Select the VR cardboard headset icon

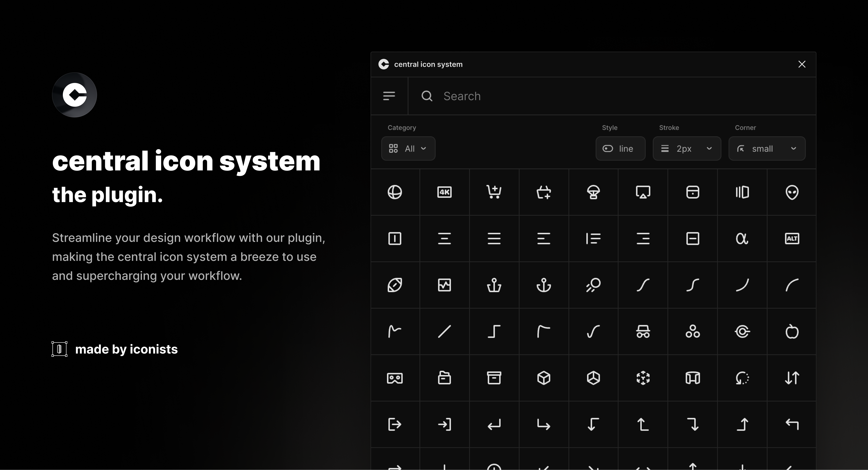point(395,378)
